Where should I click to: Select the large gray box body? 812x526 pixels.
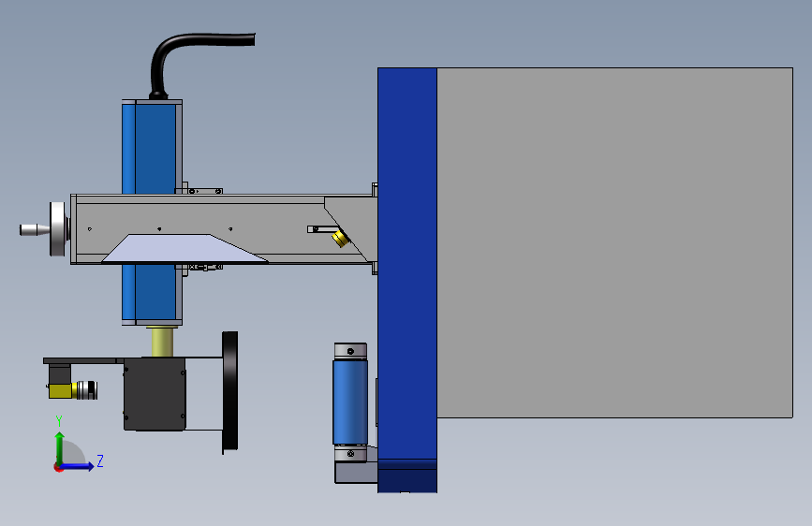coord(614,242)
